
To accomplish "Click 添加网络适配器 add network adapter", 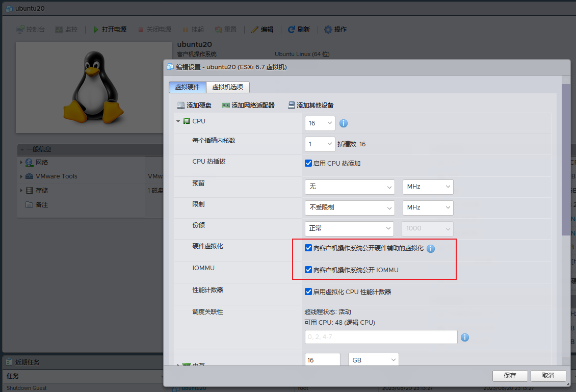I will [248, 106].
